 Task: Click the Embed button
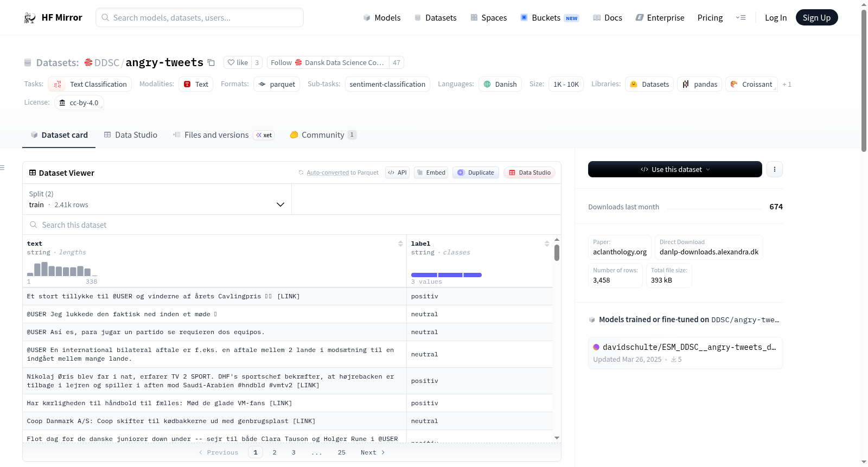coord(431,173)
